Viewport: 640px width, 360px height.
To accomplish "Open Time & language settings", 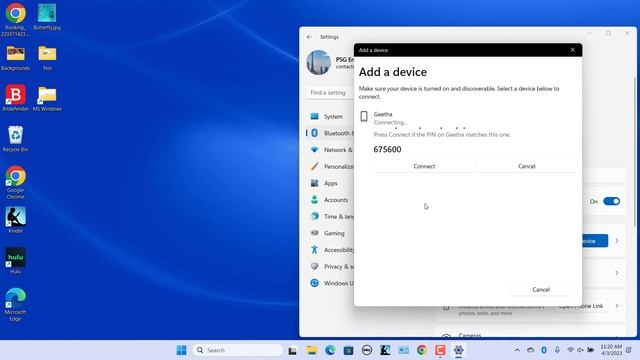I will point(331,216).
